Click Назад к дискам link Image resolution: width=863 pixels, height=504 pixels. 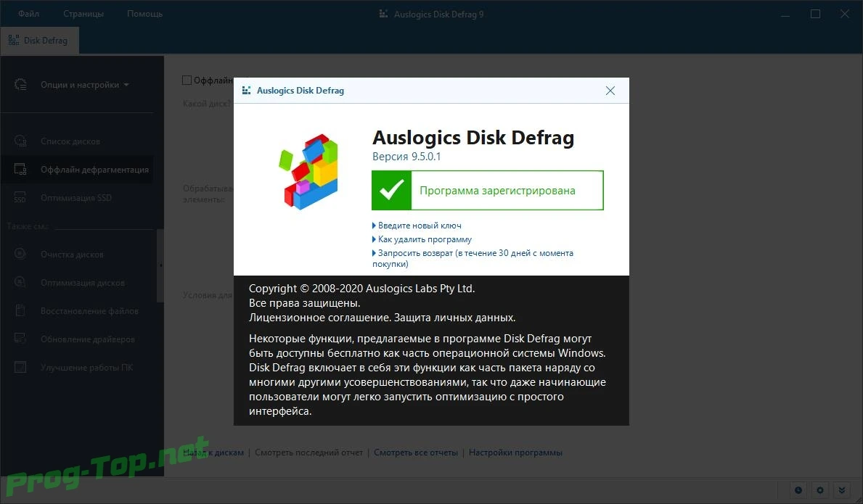[213, 453]
